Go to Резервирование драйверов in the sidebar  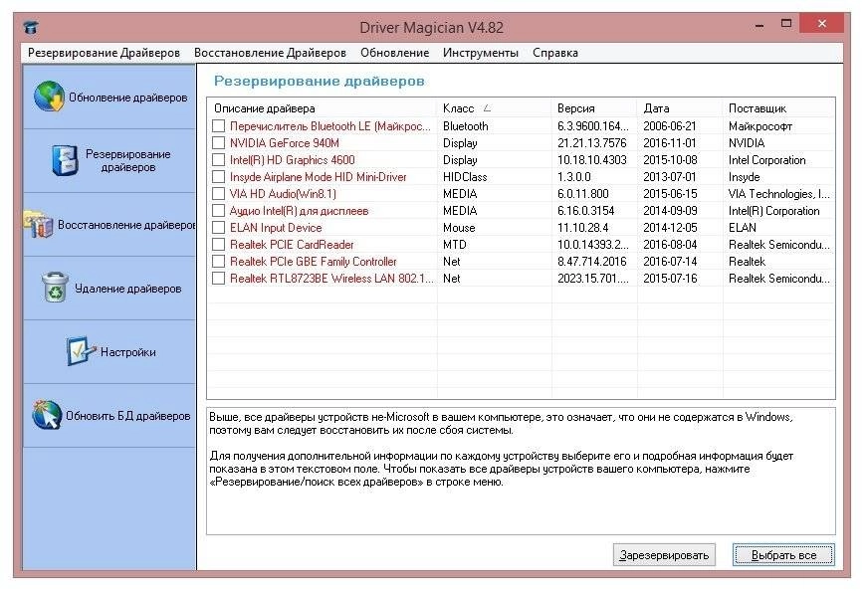[109, 161]
